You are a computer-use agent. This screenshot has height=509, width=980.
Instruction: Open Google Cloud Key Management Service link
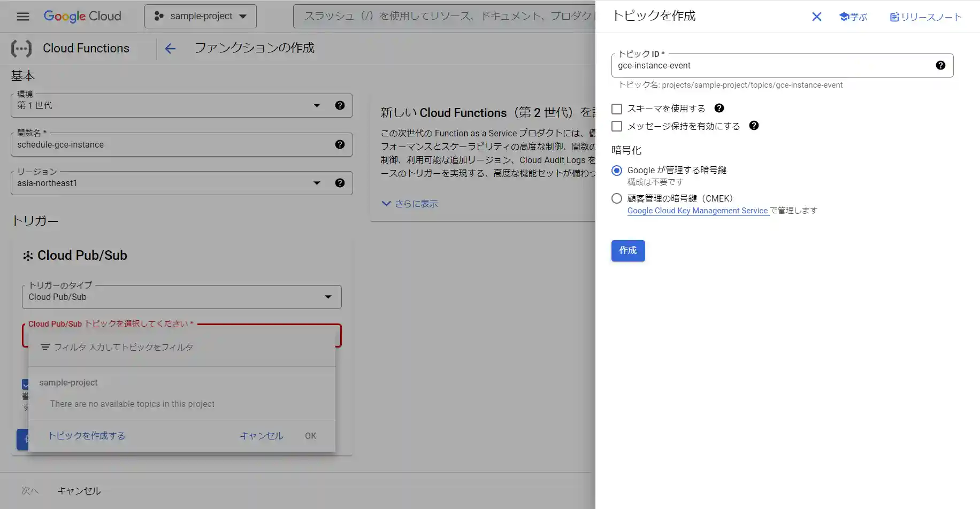[x=698, y=211]
